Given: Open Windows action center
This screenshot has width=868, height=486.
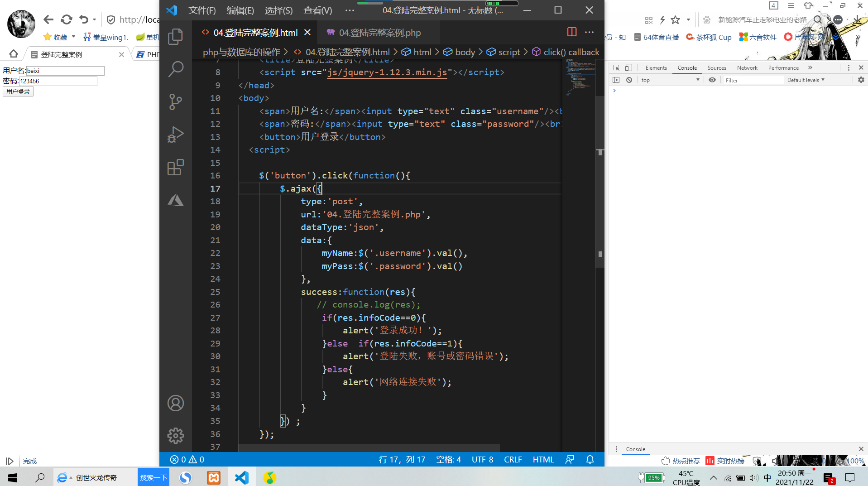Looking at the screenshot, I should coord(850,477).
